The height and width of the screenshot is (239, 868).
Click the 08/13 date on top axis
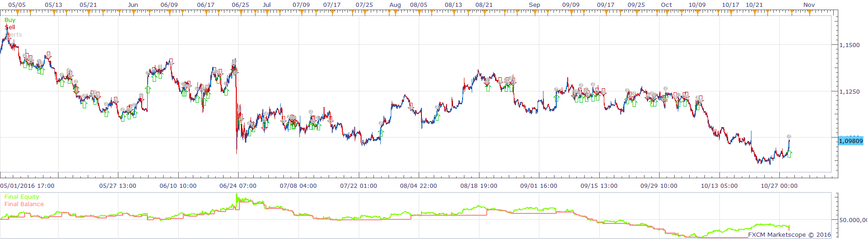[453, 5]
